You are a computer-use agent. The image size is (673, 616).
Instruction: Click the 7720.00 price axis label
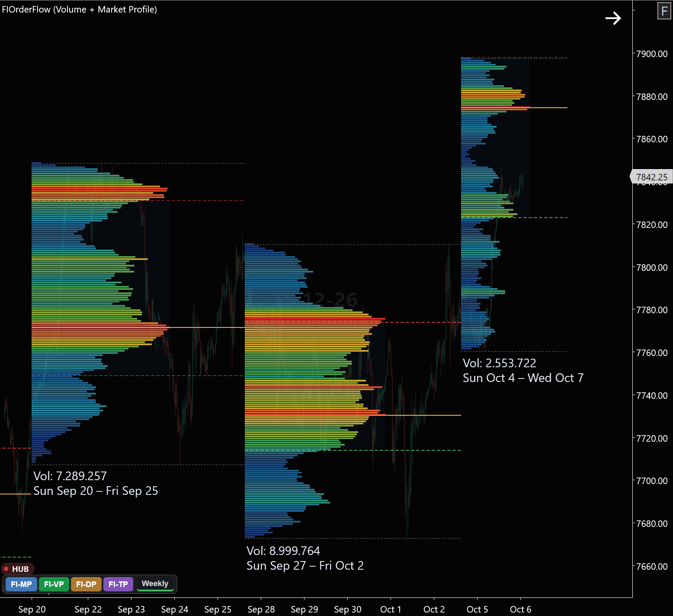point(652,438)
